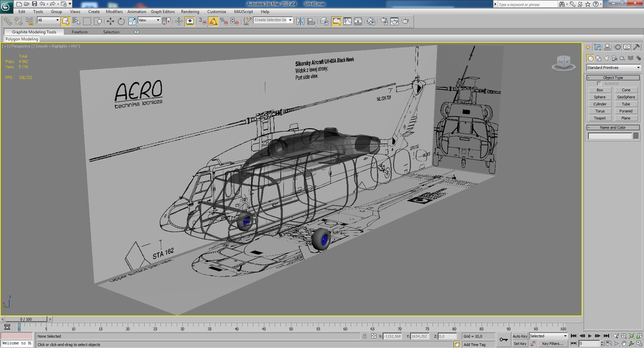Create a Box primitive

click(600, 90)
